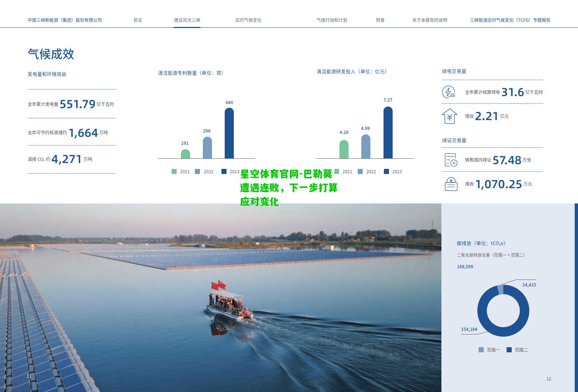
Task: Click the 551.79 power generation figure
Action: [x=78, y=104]
